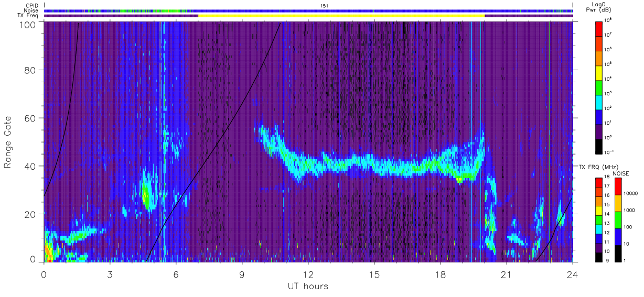This screenshot has height=297, width=644.
Task: Click the red segment of NOISE colorbar
Action: coord(618,186)
